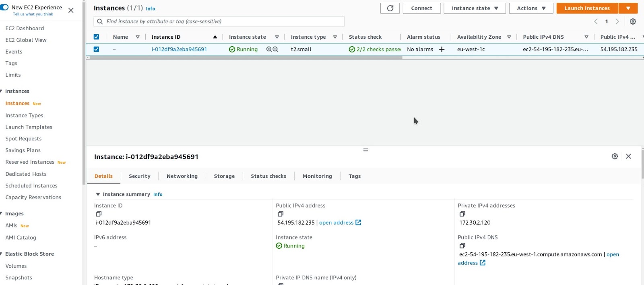644x285 pixels.
Task: Open Launch Templates in sidebar
Action: click(x=29, y=127)
